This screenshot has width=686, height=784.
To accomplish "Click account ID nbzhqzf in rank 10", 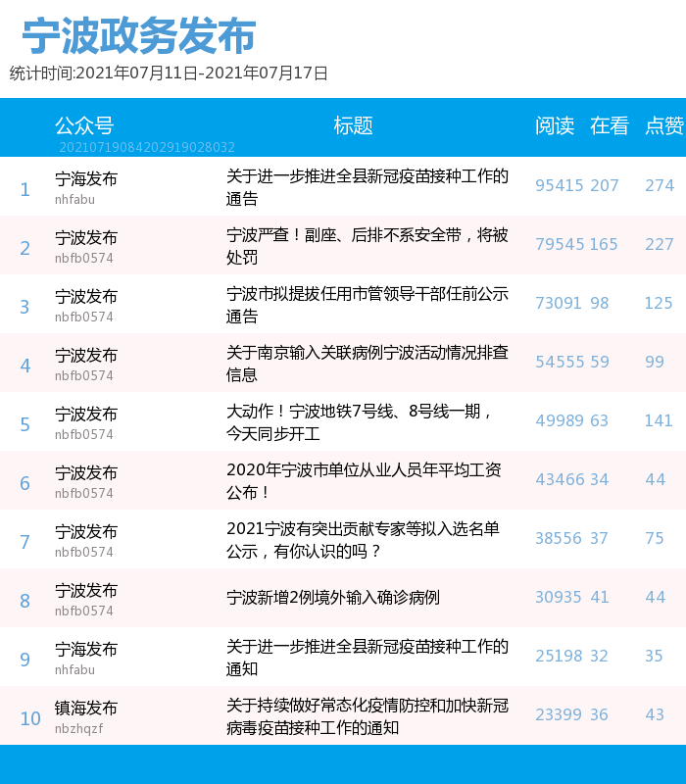I will pyautogui.click(x=79, y=728).
